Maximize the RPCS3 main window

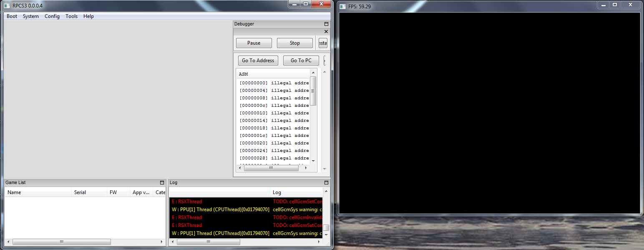coord(306,4)
